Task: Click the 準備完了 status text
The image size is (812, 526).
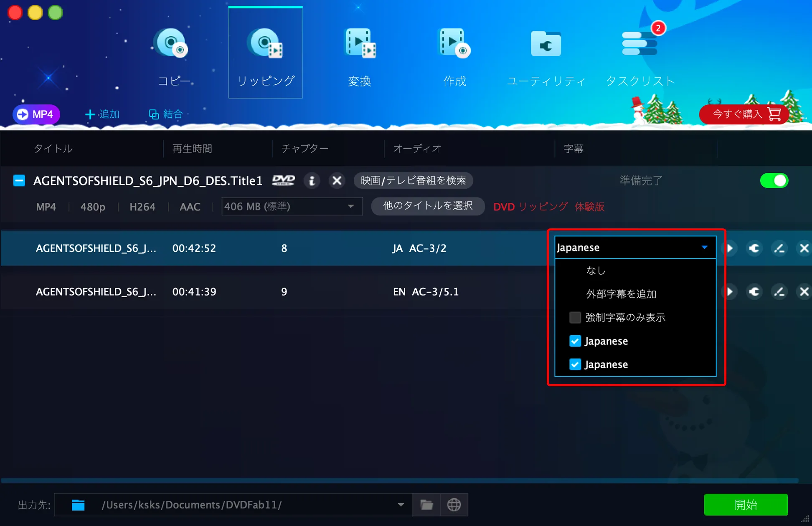Action: (641, 181)
